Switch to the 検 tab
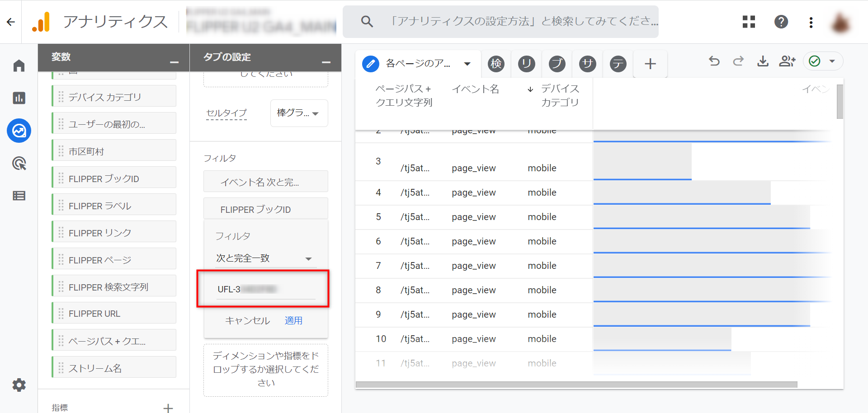The width and height of the screenshot is (868, 413). click(x=496, y=64)
